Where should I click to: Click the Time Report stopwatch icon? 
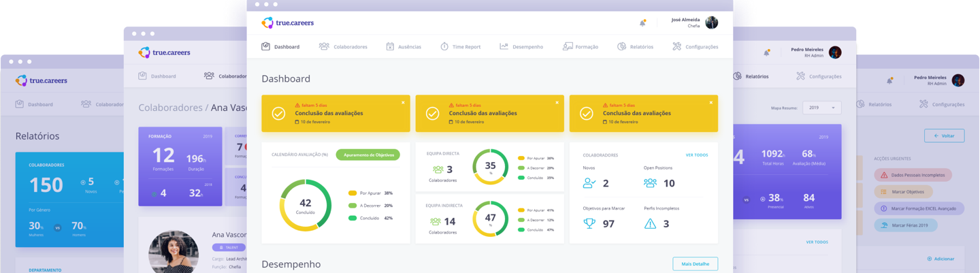444,46
